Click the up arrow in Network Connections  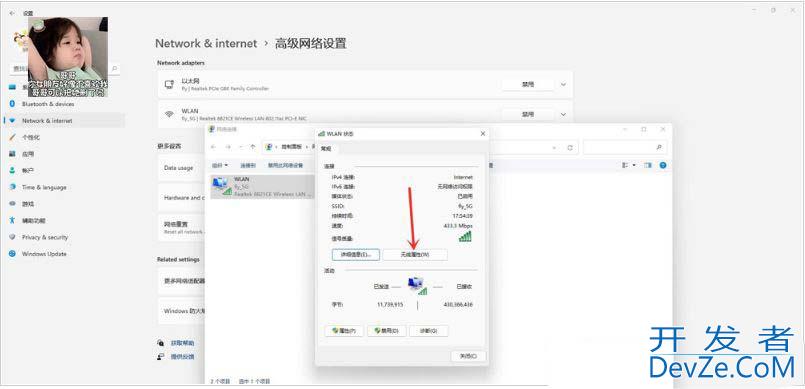[253, 147]
